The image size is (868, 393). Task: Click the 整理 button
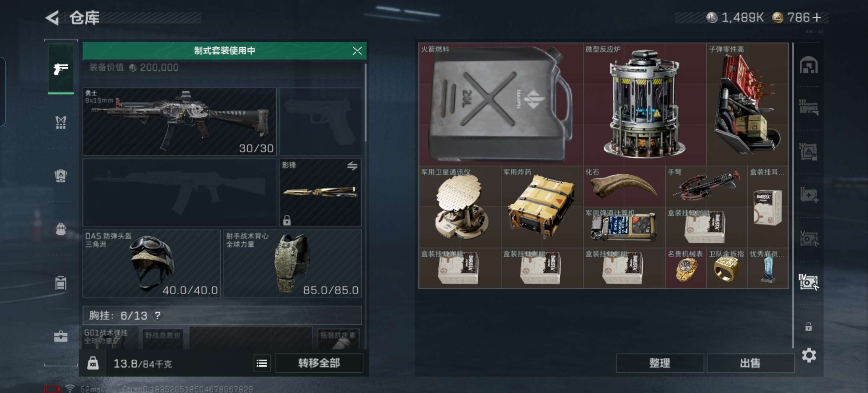[660, 363]
